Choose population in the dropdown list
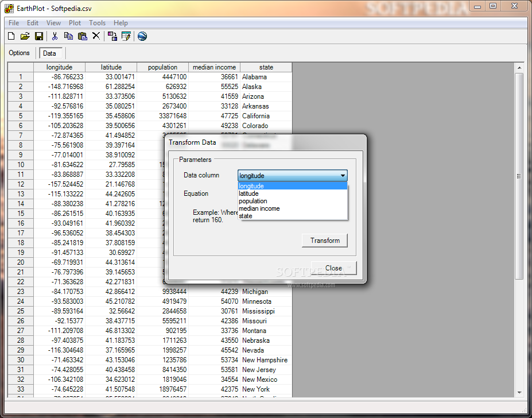 click(x=293, y=201)
